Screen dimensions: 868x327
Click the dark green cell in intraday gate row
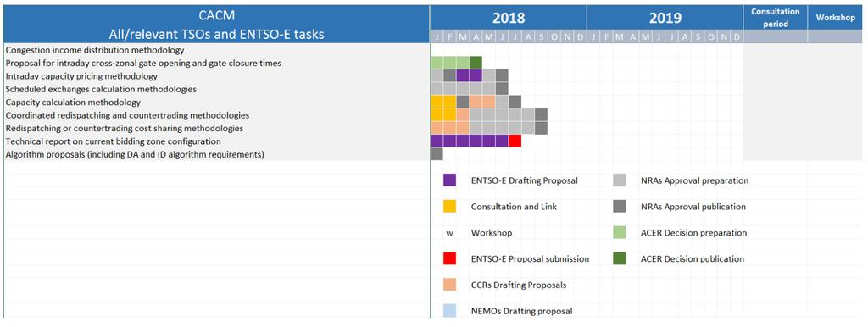pos(476,63)
